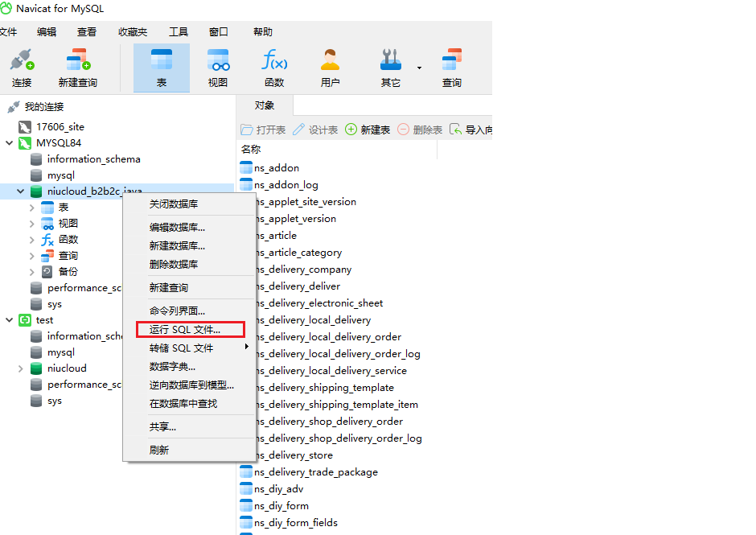
Task: Collapse the niucloud_b2b2c_java database node
Action: pos(20,191)
